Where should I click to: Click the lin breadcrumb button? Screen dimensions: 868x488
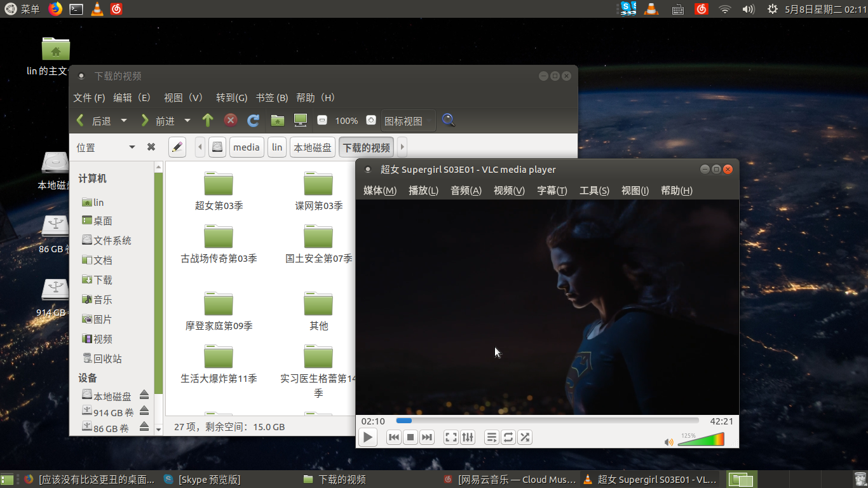point(277,147)
